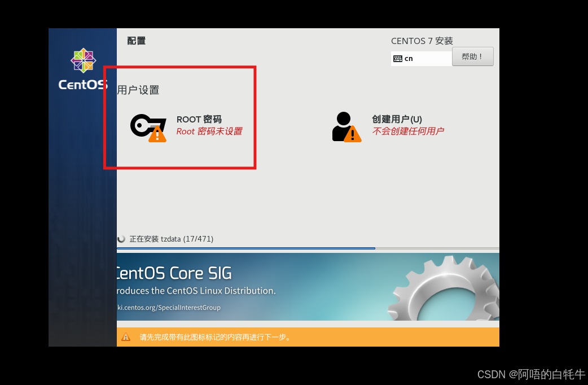
Task: Click the 用户设置 section heading
Action: click(138, 90)
